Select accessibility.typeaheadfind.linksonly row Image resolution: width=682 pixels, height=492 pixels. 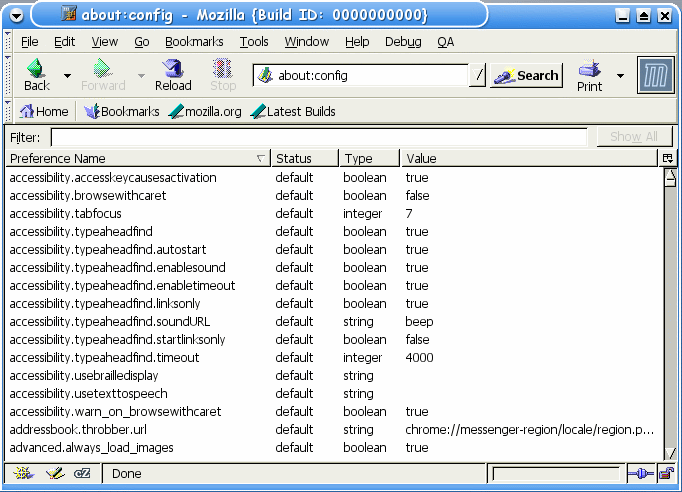point(334,304)
